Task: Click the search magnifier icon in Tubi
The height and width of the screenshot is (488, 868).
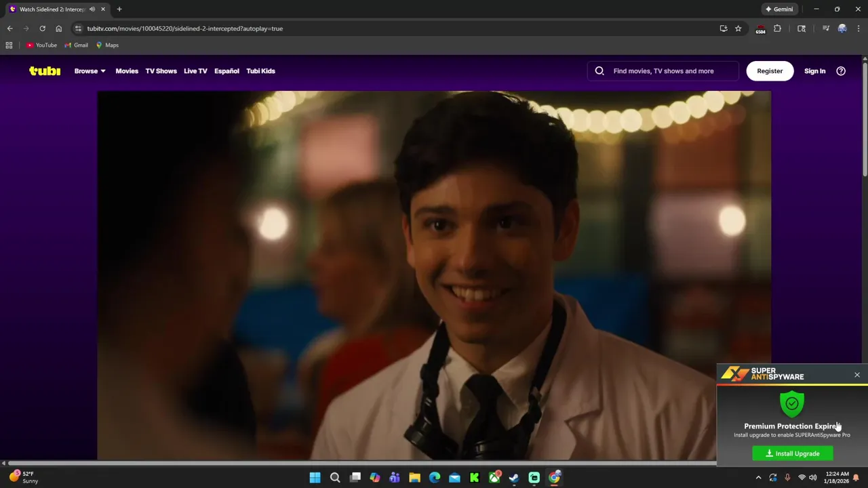Action: click(599, 70)
